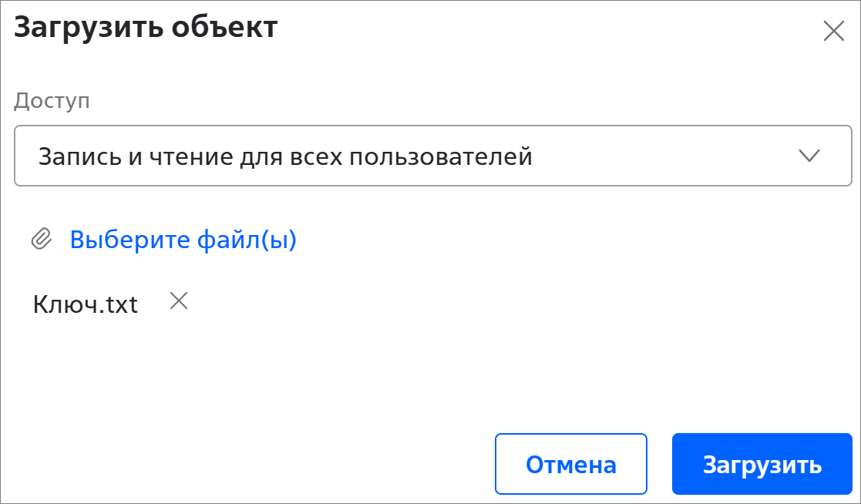This screenshot has height=504, width=861.
Task: Show access options via the down chevron
Action: point(809,156)
